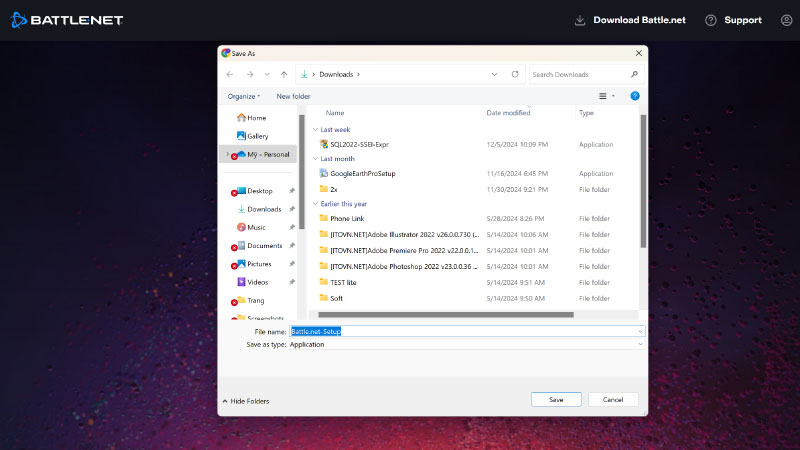
Task: Click the Save button
Action: click(x=556, y=399)
